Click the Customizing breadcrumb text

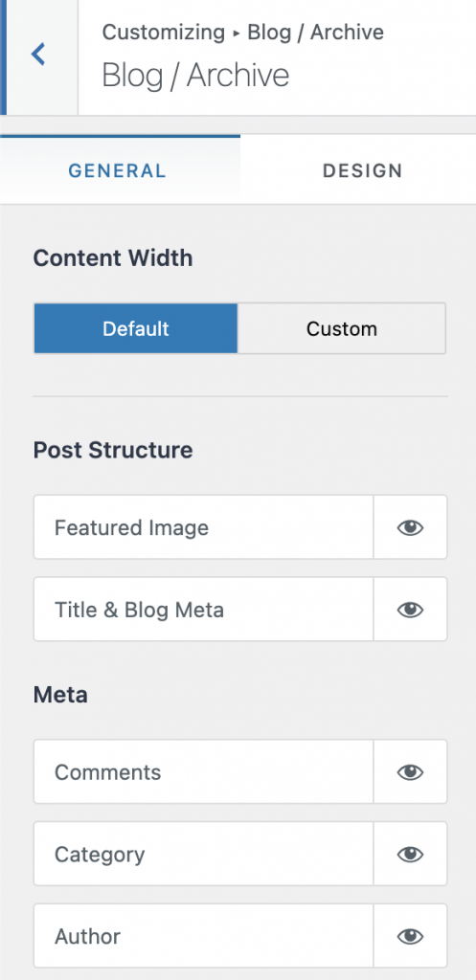pyautogui.click(x=163, y=32)
